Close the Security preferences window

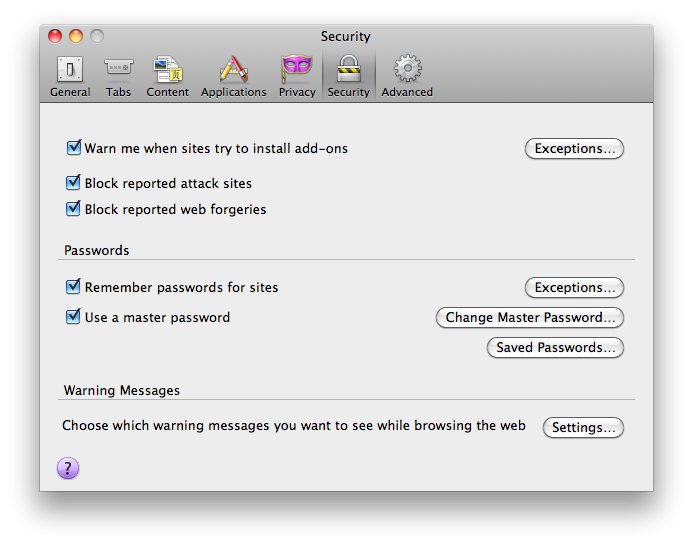(x=55, y=36)
